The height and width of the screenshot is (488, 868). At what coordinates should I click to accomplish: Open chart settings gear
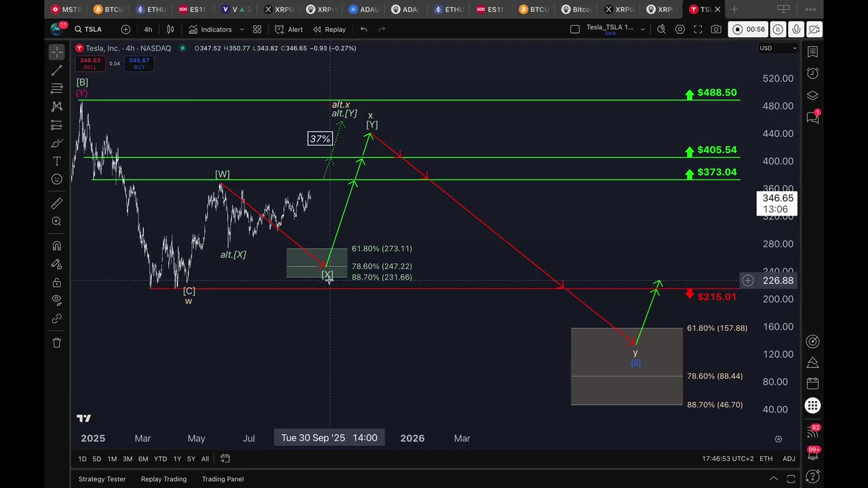click(680, 29)
